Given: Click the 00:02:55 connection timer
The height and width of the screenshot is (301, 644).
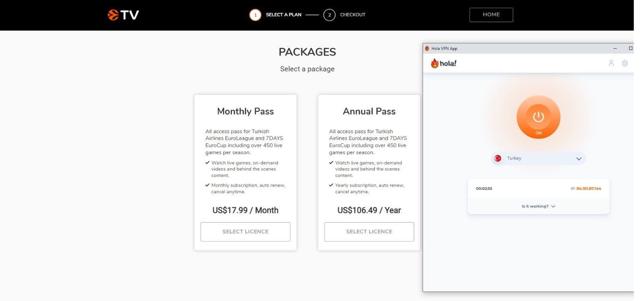Looking at the screenshot, I should (484, 189).
